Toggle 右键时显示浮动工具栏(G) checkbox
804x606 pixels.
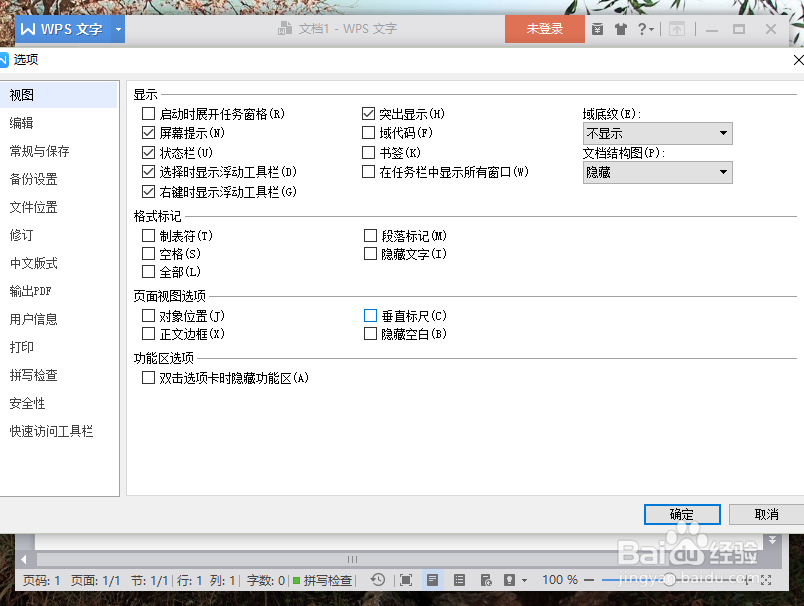coord(149,192)
